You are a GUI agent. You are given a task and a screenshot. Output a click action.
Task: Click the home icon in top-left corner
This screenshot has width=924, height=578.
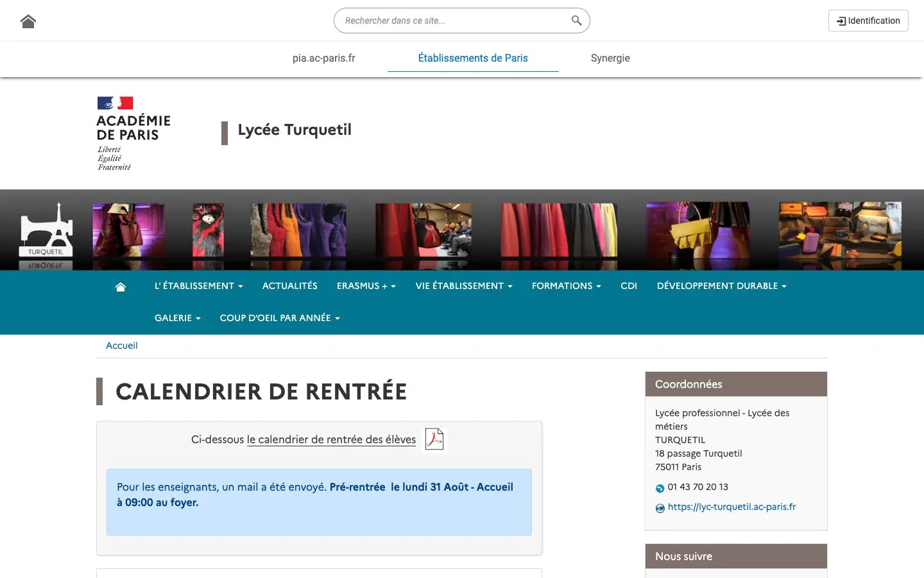click(x=28, y=21)
